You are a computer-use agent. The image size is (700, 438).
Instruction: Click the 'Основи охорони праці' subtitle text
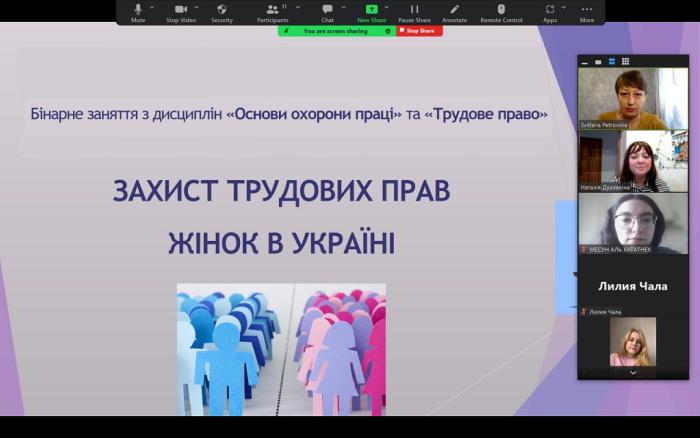point(315,114)
